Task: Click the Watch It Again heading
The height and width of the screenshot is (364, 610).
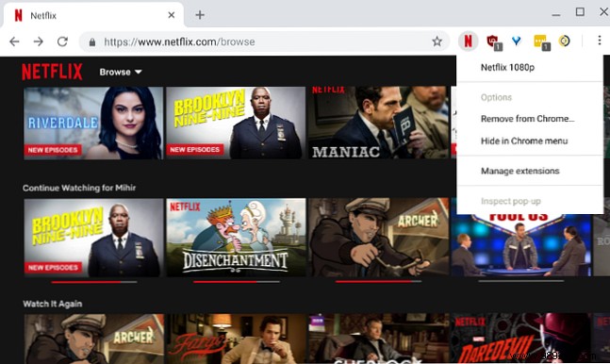Action: pyautogui.click(x=53, y=304)
